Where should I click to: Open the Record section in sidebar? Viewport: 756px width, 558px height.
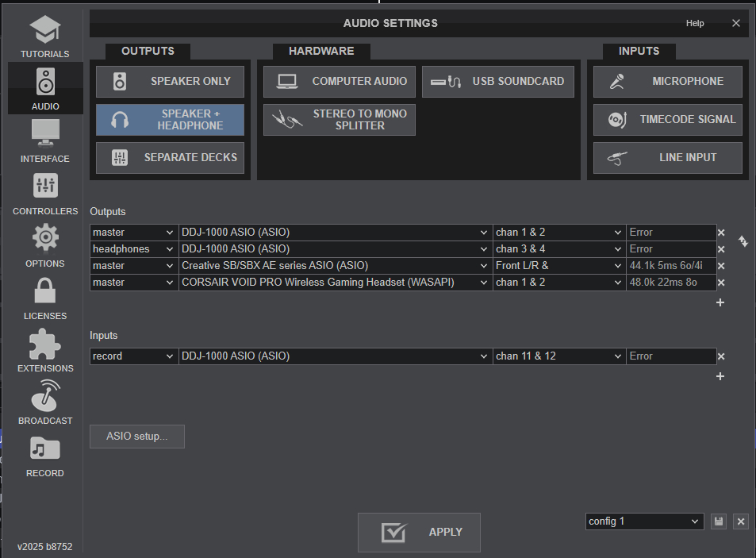[45, 456]
